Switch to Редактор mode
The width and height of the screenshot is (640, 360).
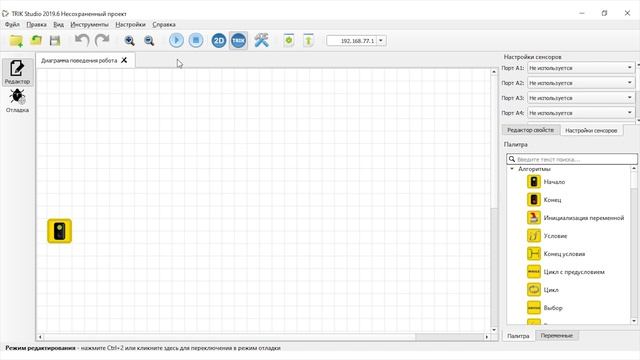point(17,72)
